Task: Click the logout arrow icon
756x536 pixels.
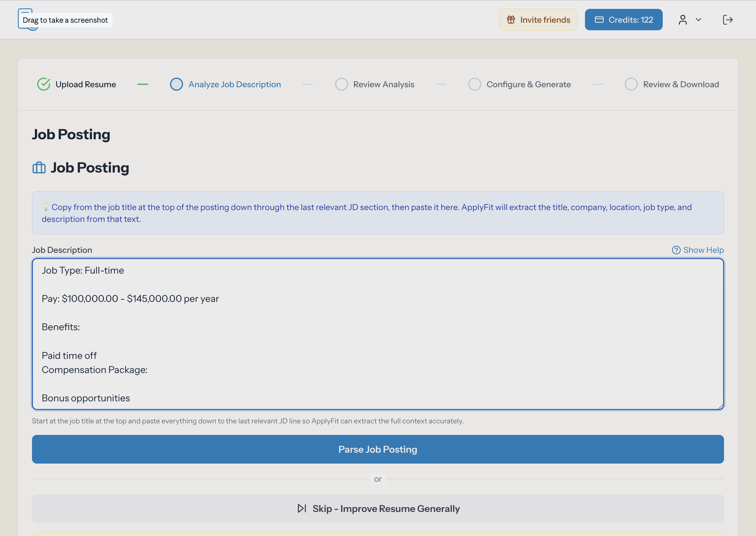Action: tap(728, 20)
